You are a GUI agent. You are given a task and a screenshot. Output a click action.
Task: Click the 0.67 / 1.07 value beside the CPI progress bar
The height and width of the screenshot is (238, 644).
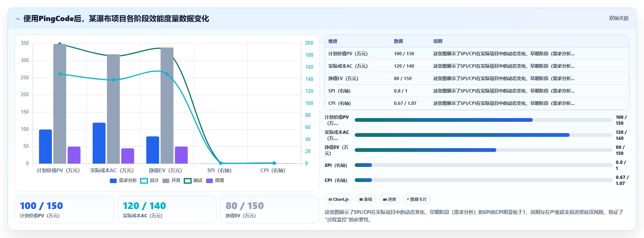[x=622, y=180]
